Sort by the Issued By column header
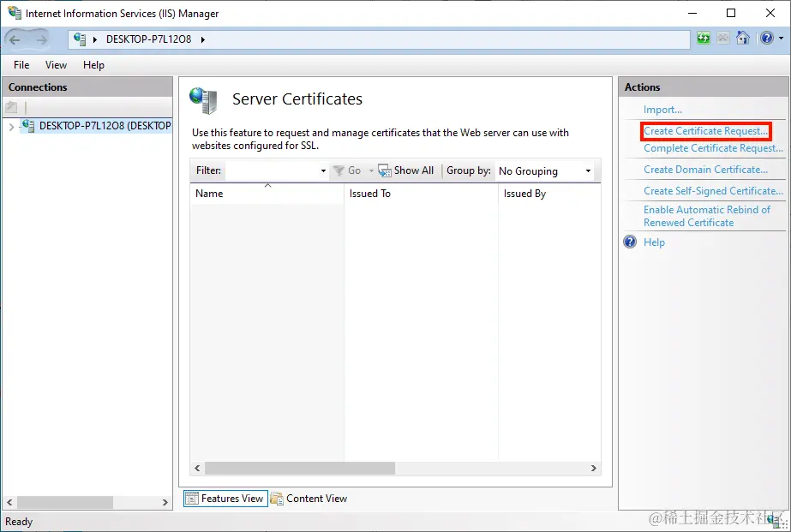 coord(549,194)
